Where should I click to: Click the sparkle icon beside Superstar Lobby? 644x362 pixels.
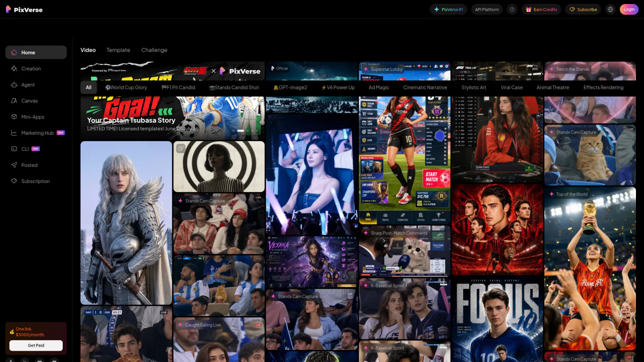pos(366,69)
